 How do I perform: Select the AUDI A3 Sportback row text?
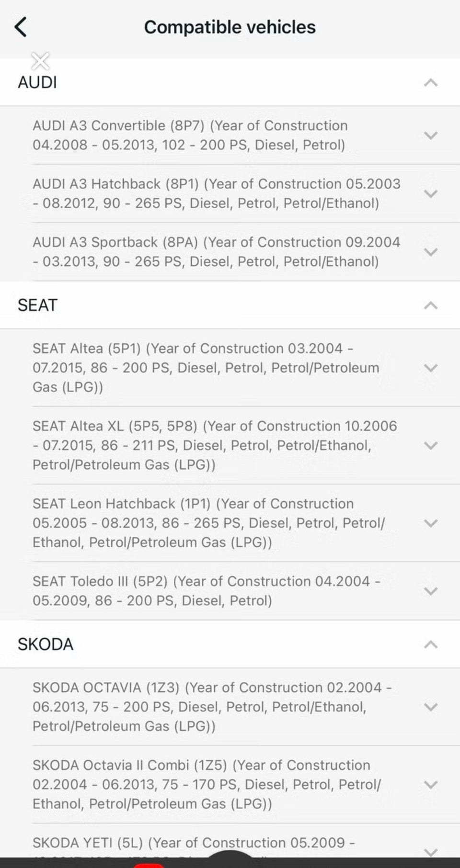(216, 252)
